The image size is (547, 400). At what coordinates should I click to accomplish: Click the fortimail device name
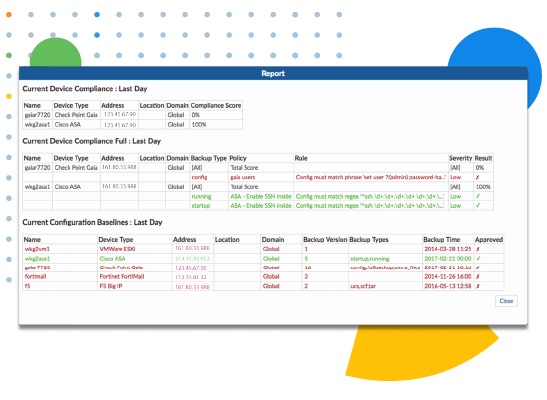pos(35,277)
